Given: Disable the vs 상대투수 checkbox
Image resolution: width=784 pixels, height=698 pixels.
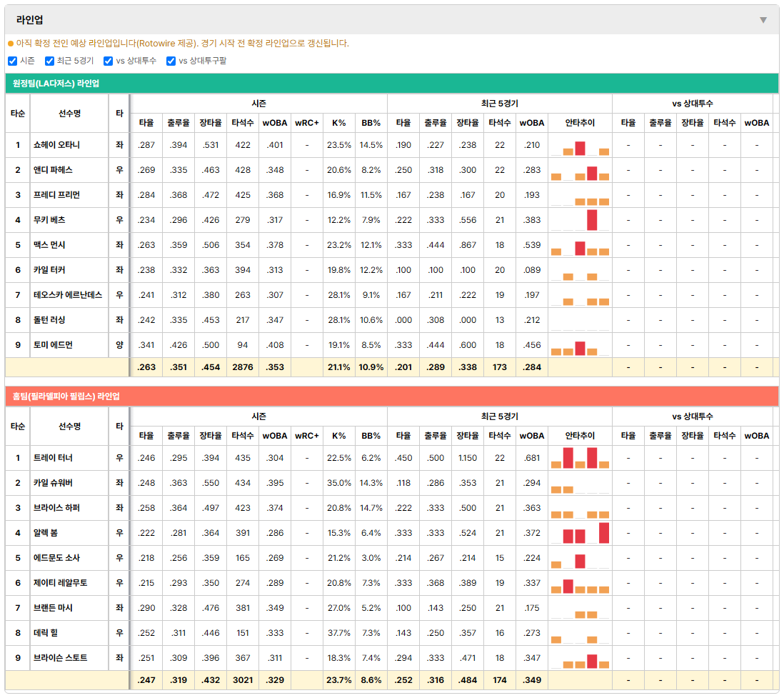Looking at the screenshot, I should (108, 61).
